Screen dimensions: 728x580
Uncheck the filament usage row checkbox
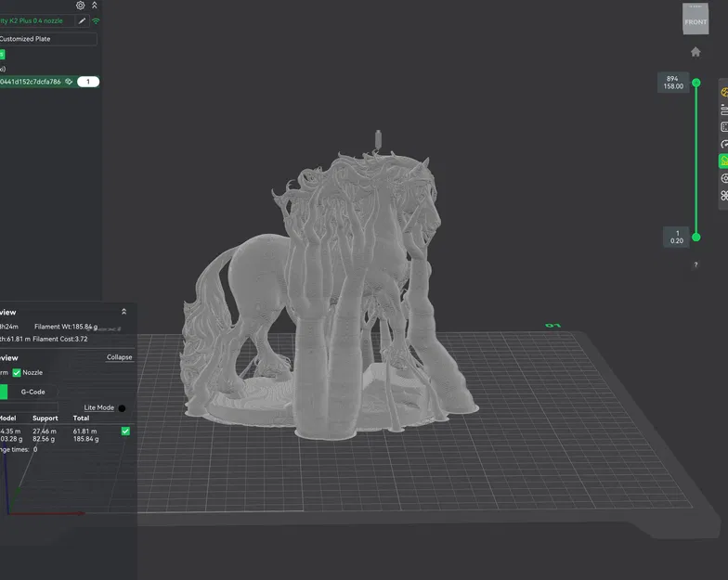[x=125, y=431]
